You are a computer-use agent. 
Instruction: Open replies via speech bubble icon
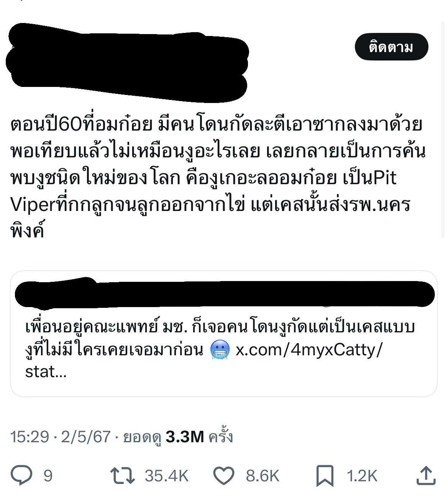(21, 476)
